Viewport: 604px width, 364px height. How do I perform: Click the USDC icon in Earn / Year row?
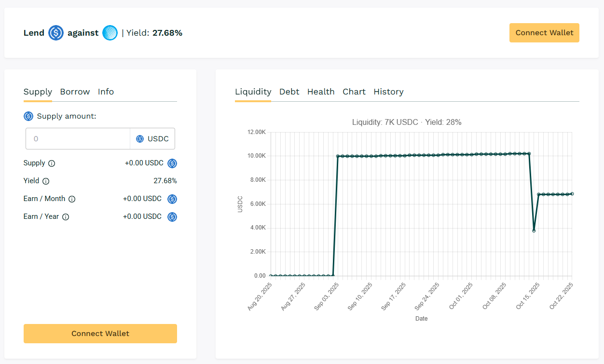pyautogui.click(x=172, y=217)
